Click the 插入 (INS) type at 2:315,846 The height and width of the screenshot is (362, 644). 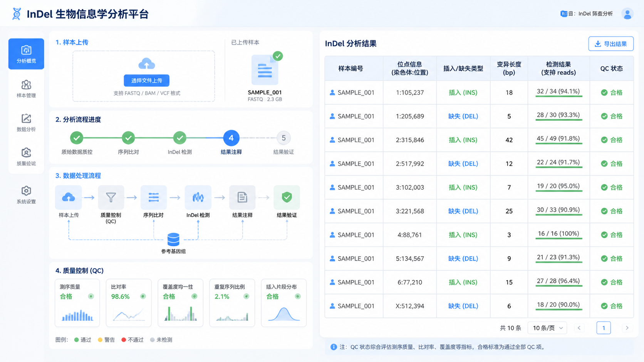click(x=463, y=140)
